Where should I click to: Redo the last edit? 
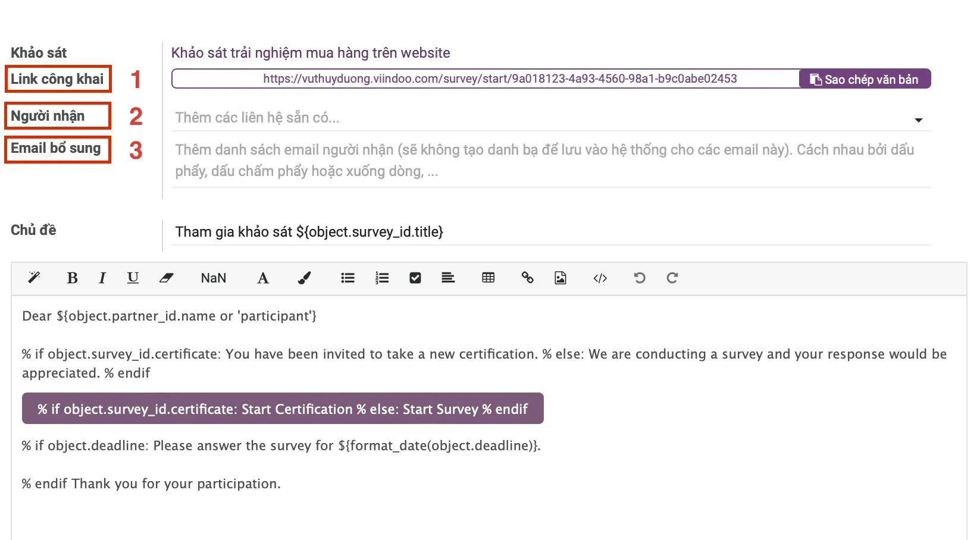pyautogui.click(x=672, y=278)
